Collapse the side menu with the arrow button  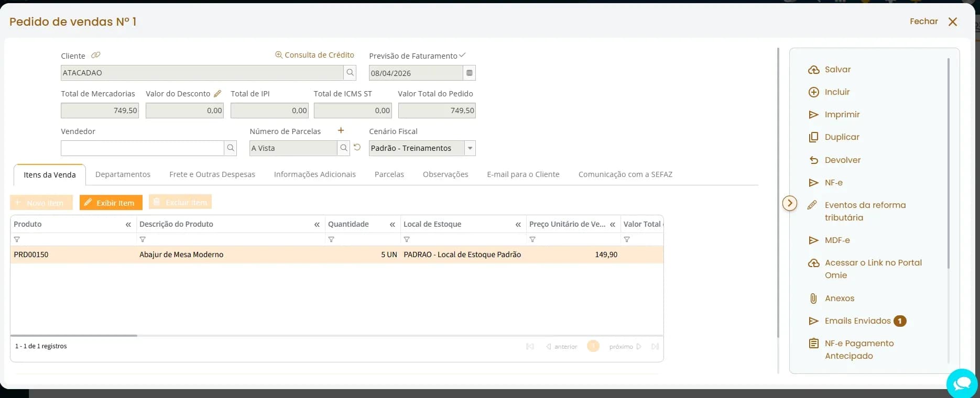pyautogui.click(x=790, y=203)
